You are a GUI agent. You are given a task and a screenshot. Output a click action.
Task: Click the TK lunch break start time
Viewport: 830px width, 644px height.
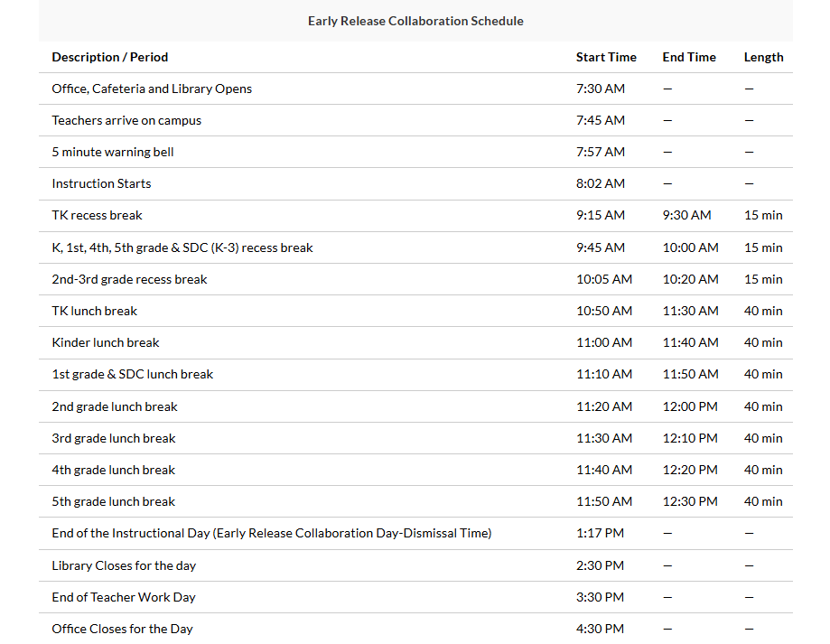(x=604, y=311)
